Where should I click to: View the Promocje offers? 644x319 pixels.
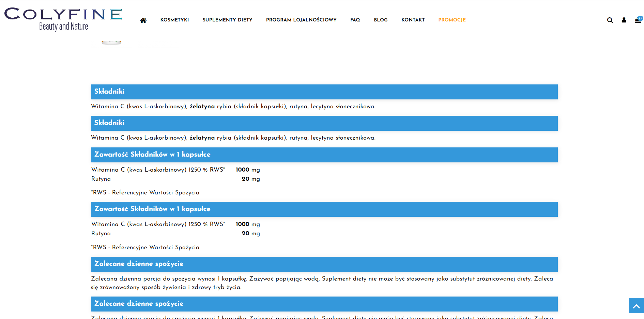tap(452, 20)
